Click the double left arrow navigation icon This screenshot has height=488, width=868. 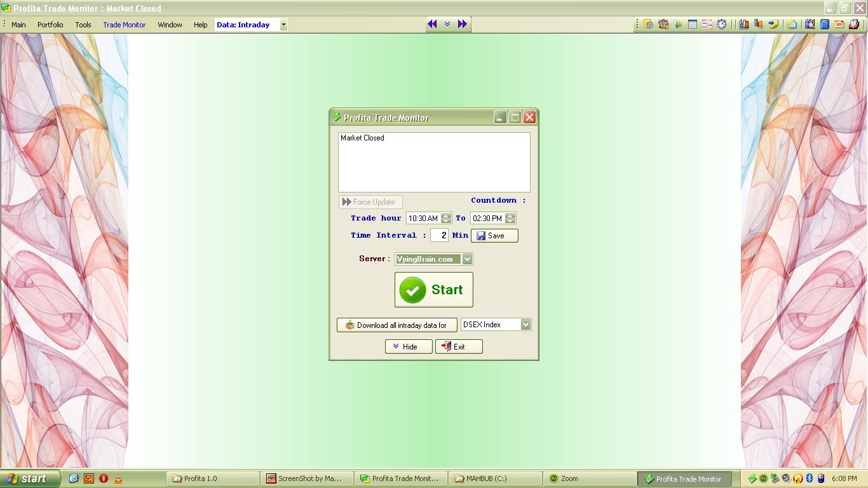click(x=433, y=24)
